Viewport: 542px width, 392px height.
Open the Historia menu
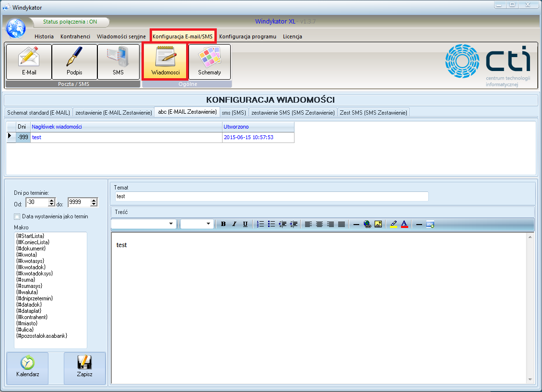44,36
